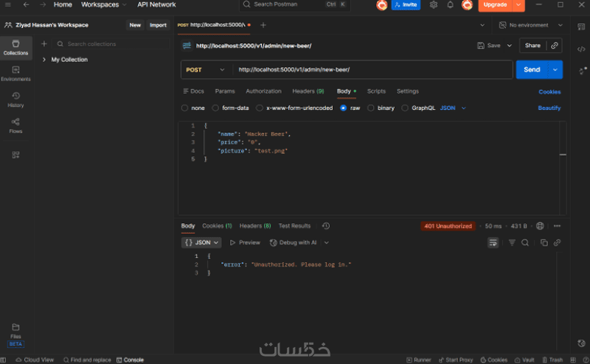Open the configure sidebar grid icon
Image resolution: width=590 pixels, height=364 pixels.
point(15,155)
